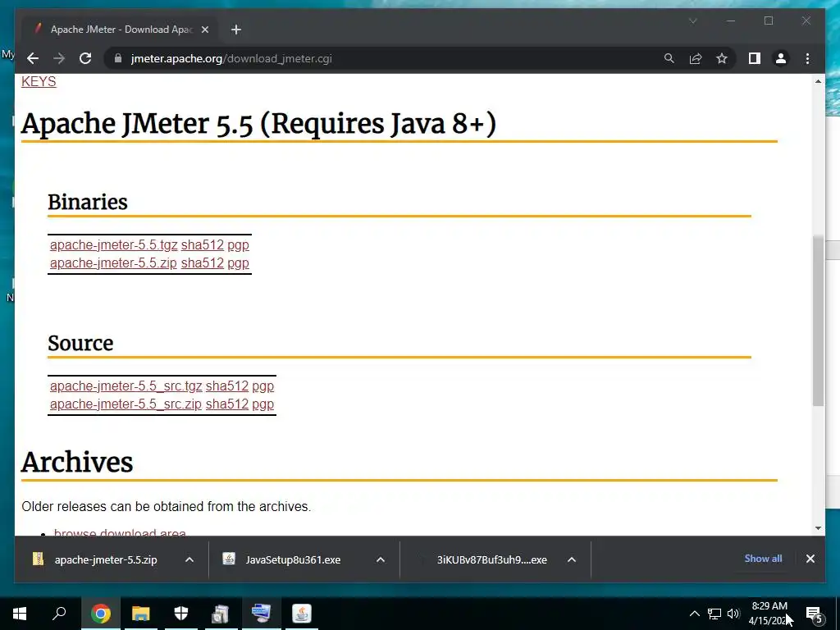The image size is (840, 630).
Task: Open the Chrome profile menu
Action: coord(781,58)
